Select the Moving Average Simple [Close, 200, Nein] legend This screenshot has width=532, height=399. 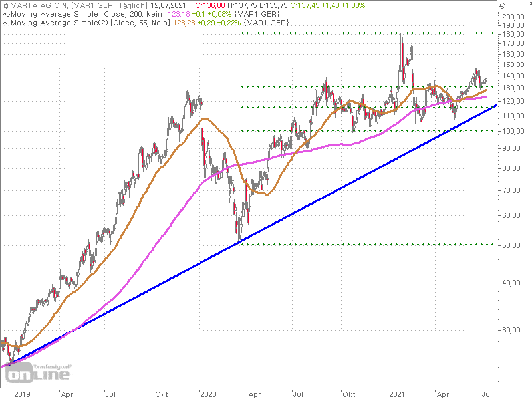[88, 14]
